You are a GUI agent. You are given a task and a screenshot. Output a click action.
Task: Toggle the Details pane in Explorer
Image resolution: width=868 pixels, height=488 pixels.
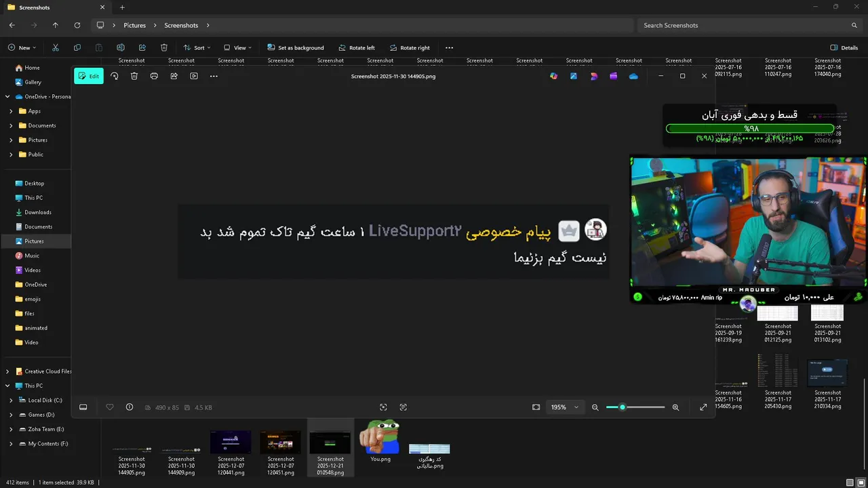844,47
